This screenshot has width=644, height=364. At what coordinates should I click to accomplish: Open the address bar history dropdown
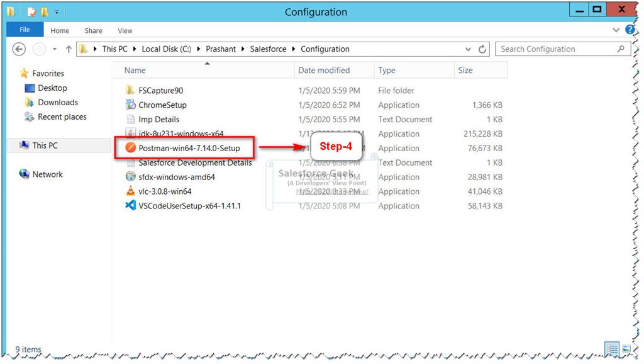[468, 48]
